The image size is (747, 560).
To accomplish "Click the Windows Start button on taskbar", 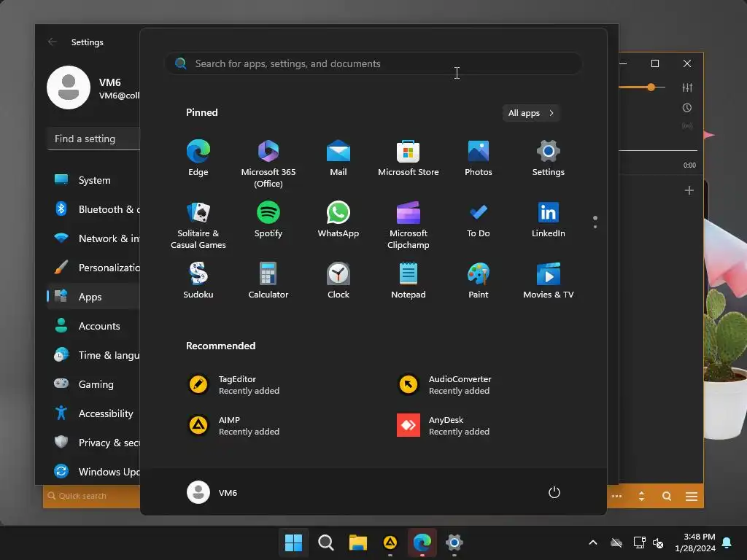I will (x=293, y=542).
